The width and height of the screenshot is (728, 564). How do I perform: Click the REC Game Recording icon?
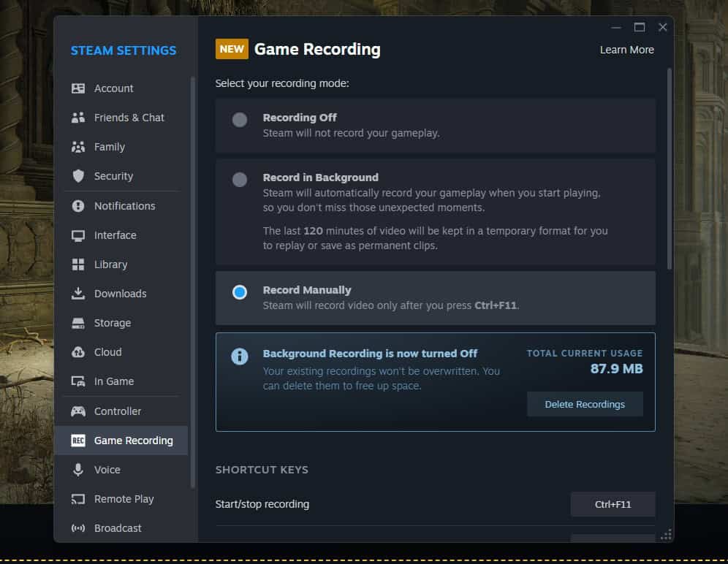pyautogui.click(x=78, y=441)
